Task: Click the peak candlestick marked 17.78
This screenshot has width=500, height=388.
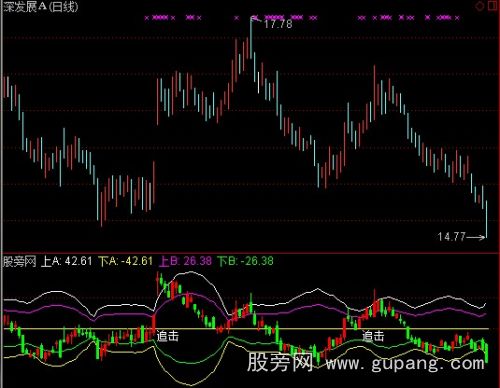Action: pos(251,38)
